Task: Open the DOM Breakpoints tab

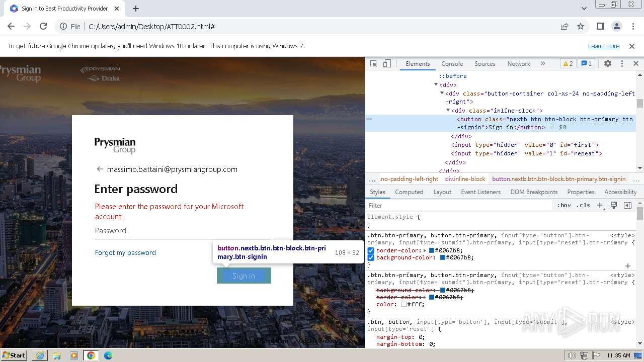Action: pyautogui.click(x=534, y=192)
